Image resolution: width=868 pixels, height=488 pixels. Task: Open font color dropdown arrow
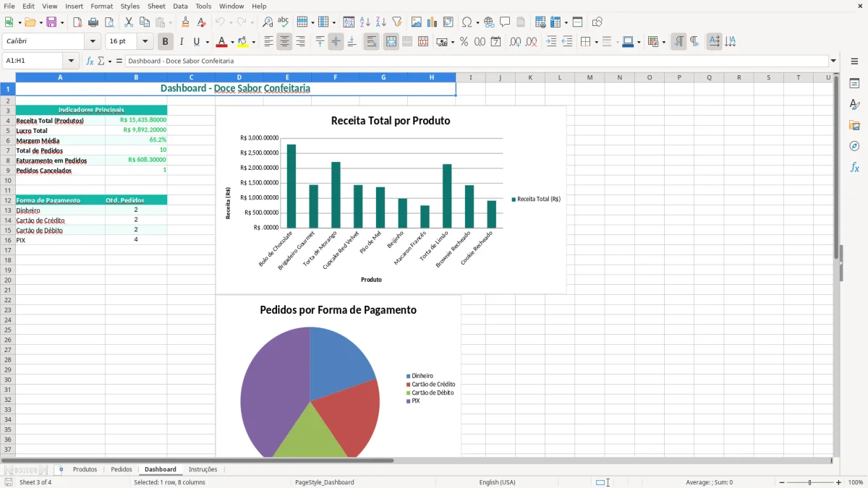pos(232,42)
